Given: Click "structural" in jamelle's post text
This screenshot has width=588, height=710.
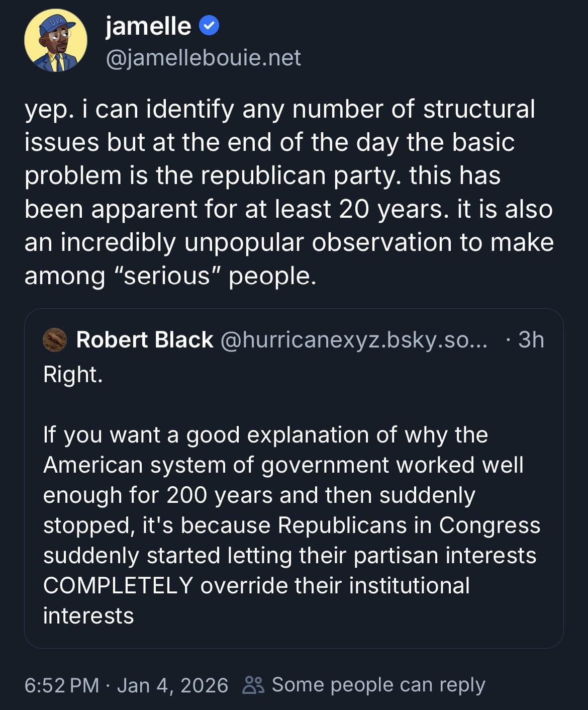Looking at the screenshot, I should point(479,109).
